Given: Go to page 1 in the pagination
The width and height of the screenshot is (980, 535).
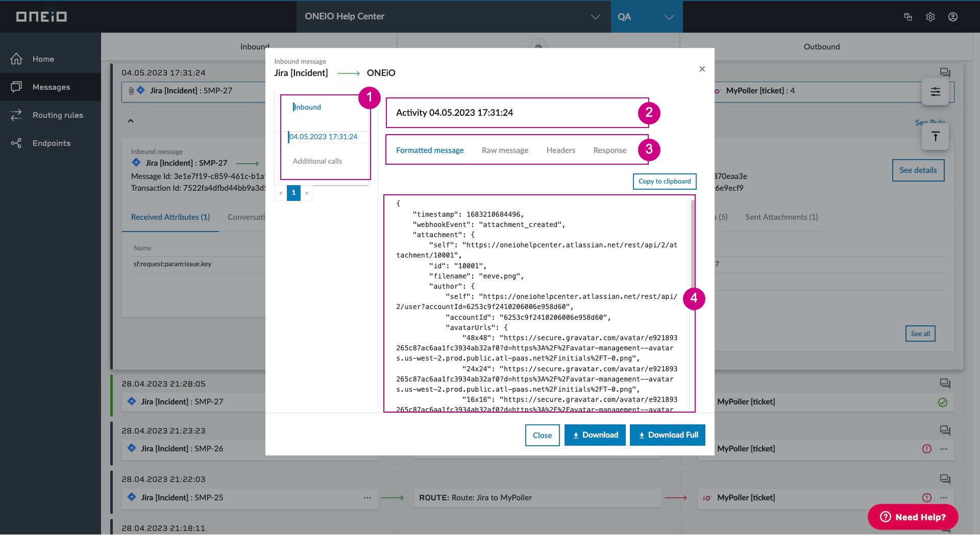Looking at the screenshot, I should click(x=293, y=193).
